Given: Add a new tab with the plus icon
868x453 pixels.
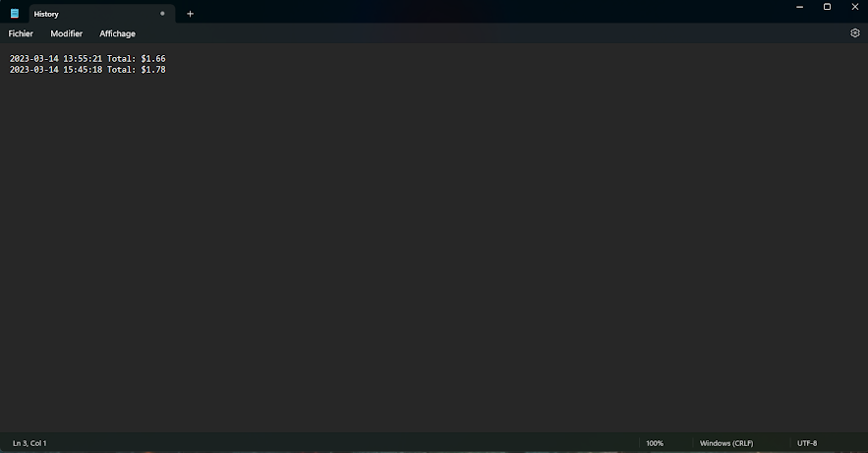Looking at the screenshot, I should tap(190, 14).
